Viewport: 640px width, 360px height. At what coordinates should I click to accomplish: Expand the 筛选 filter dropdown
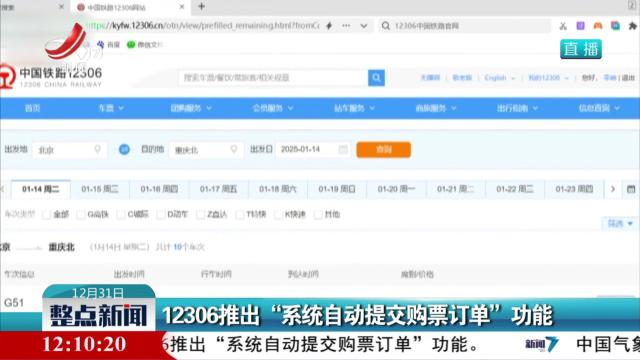[620, 223]
